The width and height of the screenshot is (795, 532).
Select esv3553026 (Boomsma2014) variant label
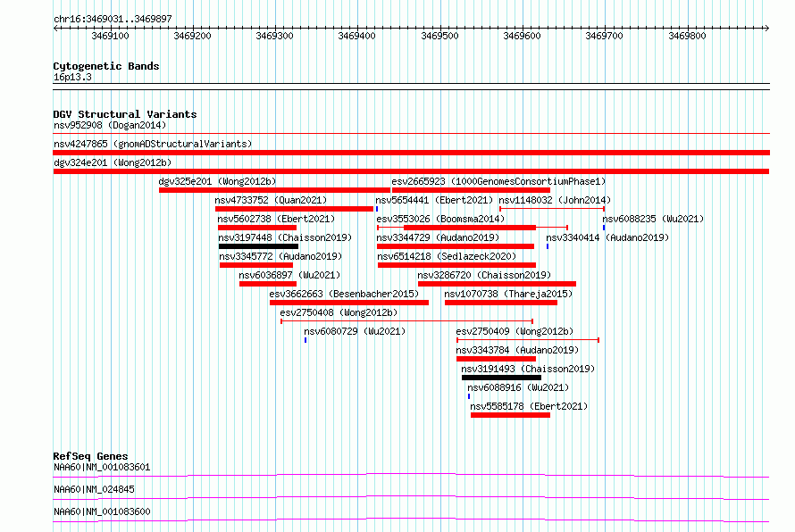click(x=440, y=219)
